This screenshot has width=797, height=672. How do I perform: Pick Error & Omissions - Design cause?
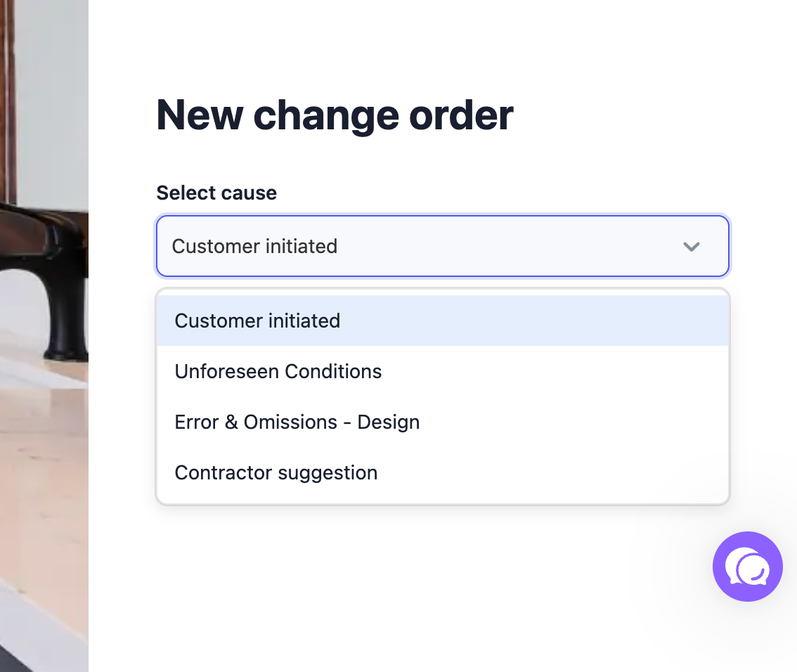pyautogui.click(x=443, y=422)
